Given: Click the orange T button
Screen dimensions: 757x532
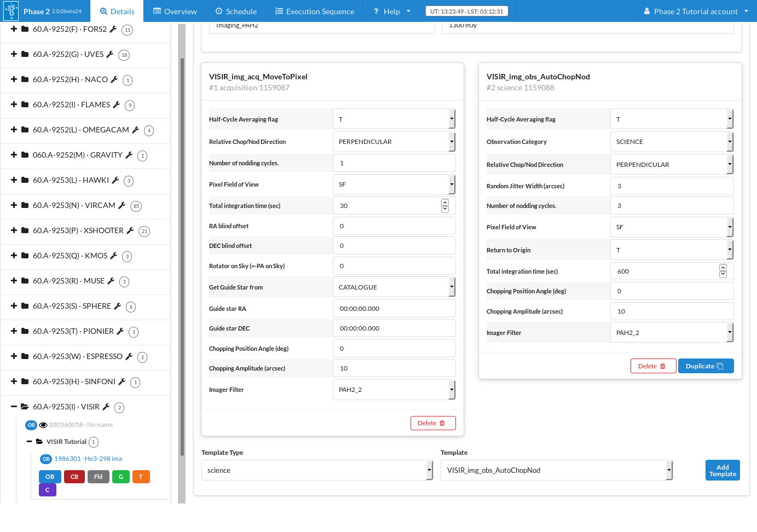Looking at the screenshot, I should click(141, 477).
